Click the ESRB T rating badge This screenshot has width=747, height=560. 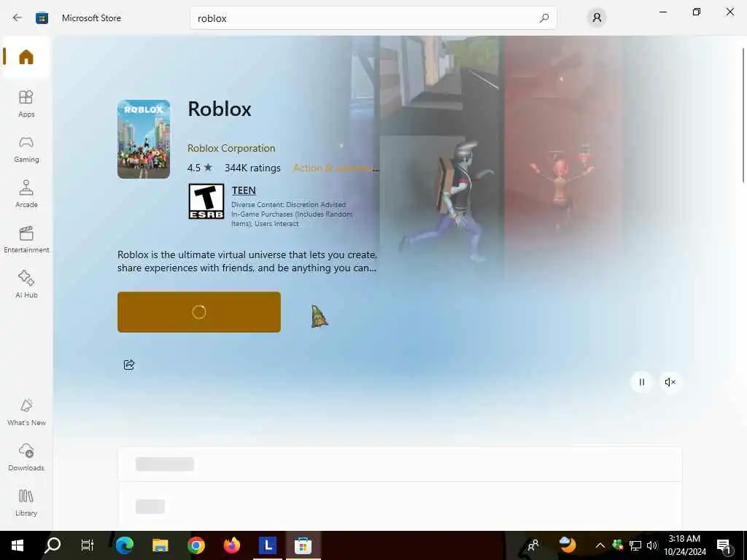(206, 201)
